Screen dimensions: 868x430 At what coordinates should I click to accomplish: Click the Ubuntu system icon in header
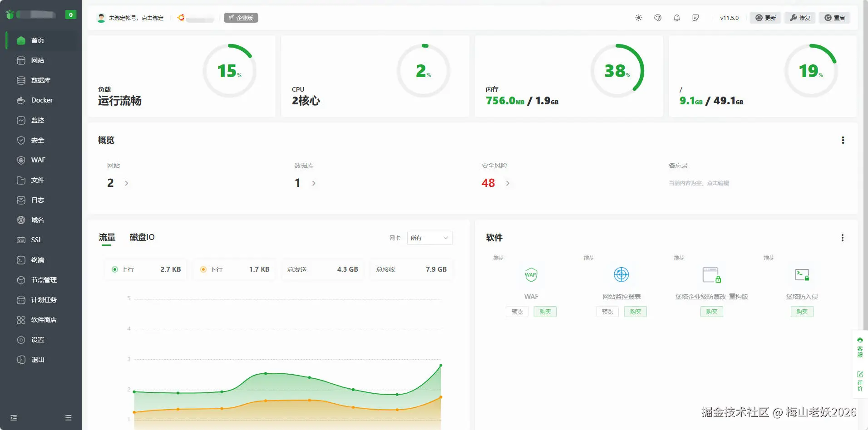[x=181, y=18]
